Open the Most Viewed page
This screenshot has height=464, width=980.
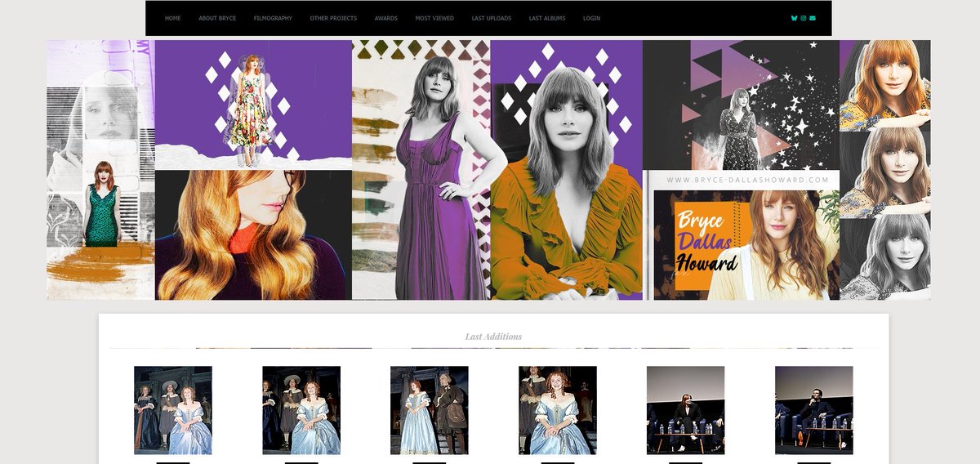(434, 18)
